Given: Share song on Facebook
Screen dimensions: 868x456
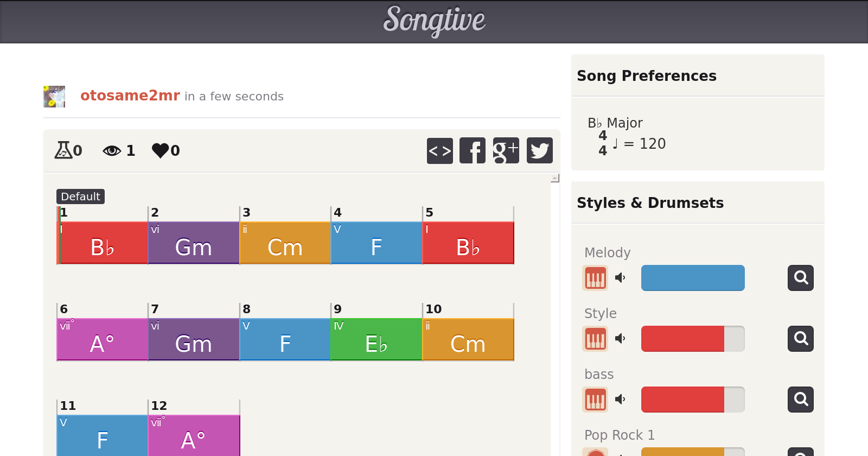Looking at the screenshot, I should [473, 150].
